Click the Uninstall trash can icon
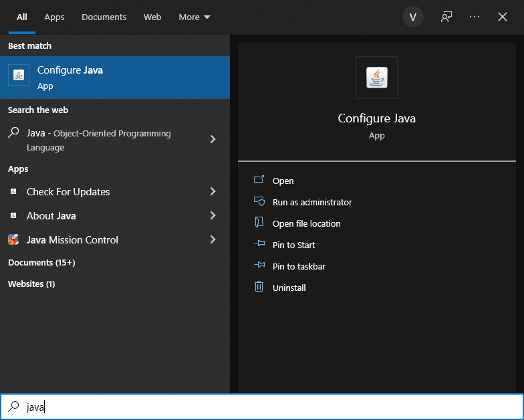524x420 pixels. (x=259, y=286)
